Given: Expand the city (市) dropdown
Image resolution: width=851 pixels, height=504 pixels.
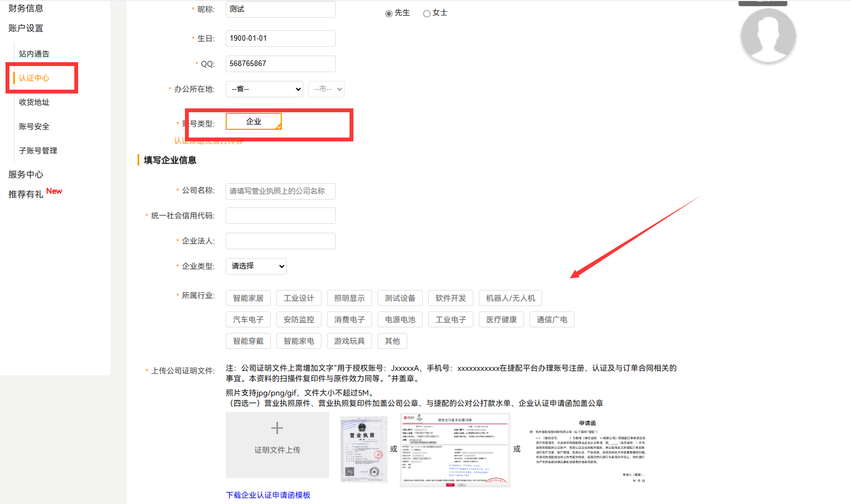Looking at the screenshot, I should [326, 89].
